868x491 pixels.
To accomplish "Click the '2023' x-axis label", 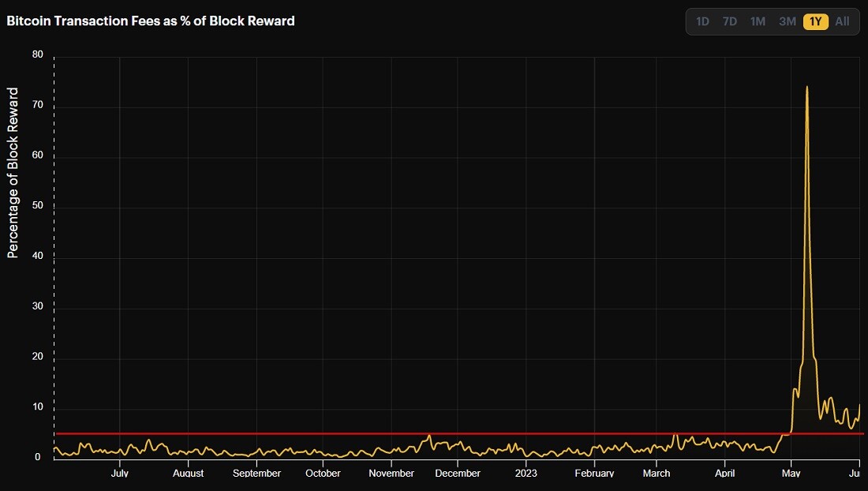I will [526, 474].
